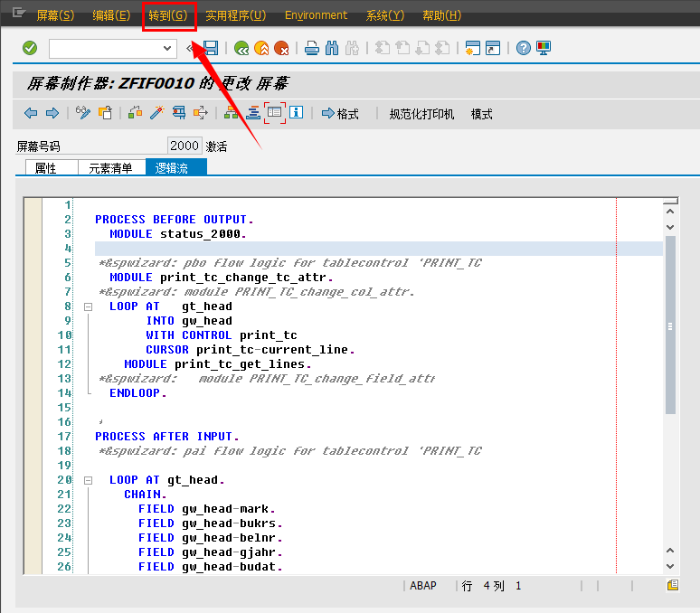Screen dimensions: 700x613
Task: Click the Activate magic wand icon
Action: (x=157, y=112)
